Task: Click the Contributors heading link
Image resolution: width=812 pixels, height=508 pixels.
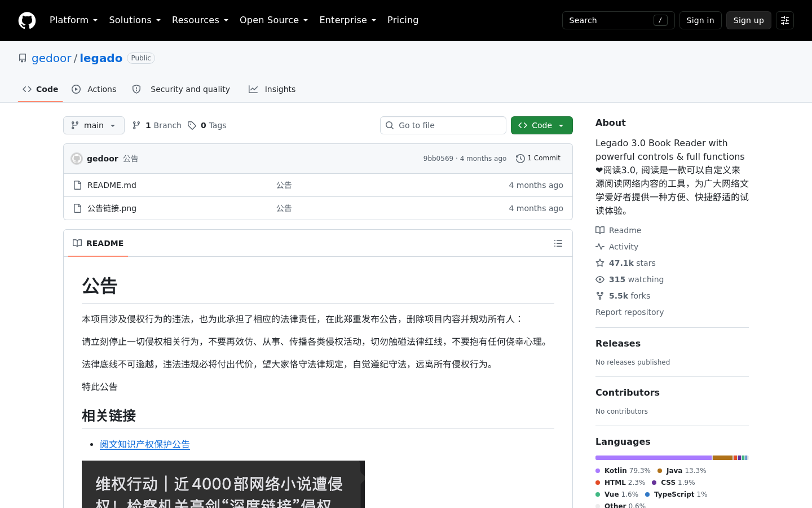Action: tap(628, 392)
